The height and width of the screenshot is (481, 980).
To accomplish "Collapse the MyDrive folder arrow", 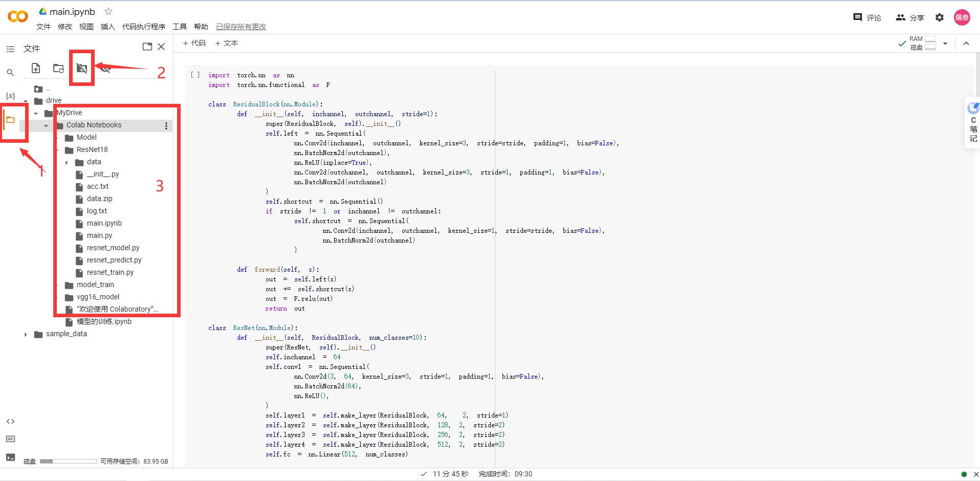I will point(36,113).
